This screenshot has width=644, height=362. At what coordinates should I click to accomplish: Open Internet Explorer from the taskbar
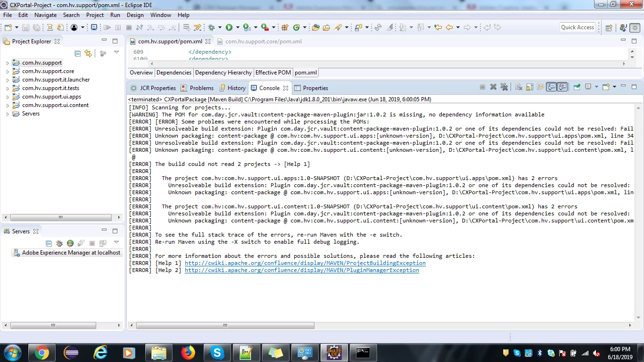(100, 353)
